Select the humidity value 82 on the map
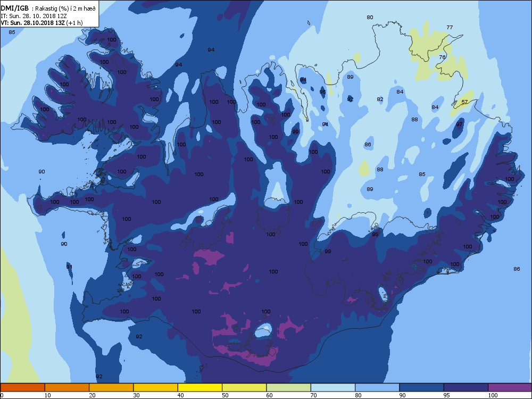The image size is (532, 399). [380, 99]
